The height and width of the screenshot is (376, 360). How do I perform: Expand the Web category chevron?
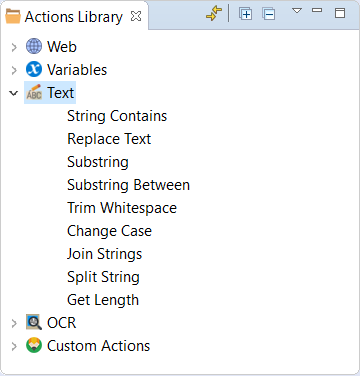14,47
